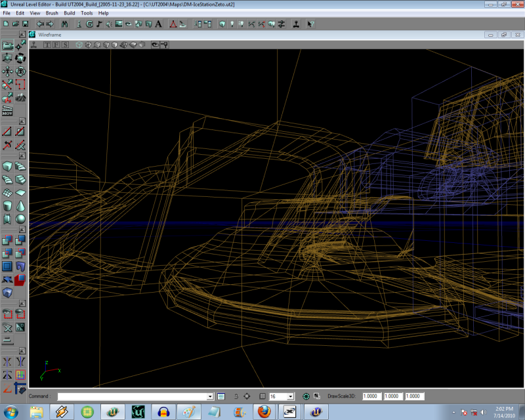Screen dimensions: 525x420
Task: Click the Hide Selected Actors icon
Action: pyautogui.click(x=20, y=314)
